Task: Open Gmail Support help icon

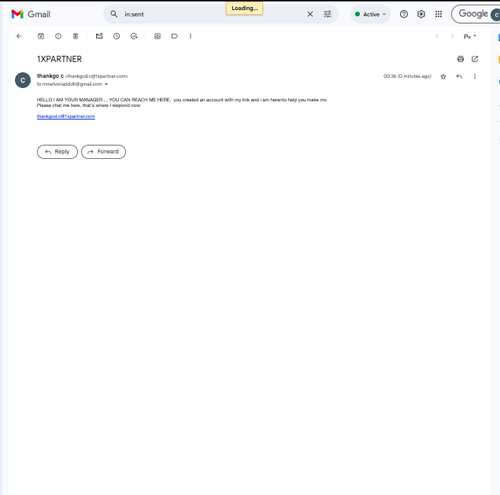Action: (x=404, y=14)
